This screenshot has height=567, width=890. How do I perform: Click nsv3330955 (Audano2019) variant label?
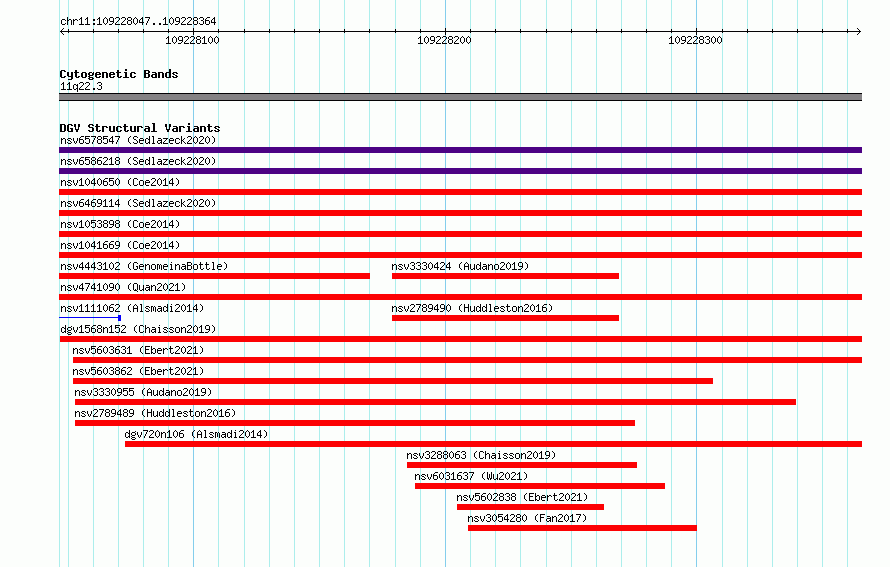(143, 392)
